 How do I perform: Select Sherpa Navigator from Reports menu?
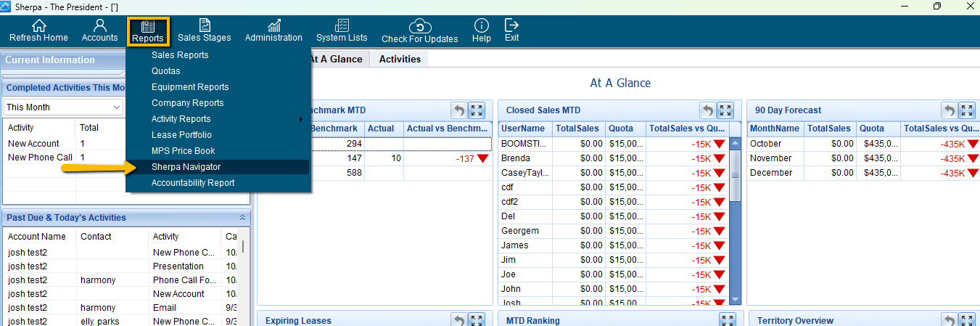point(186,167)
